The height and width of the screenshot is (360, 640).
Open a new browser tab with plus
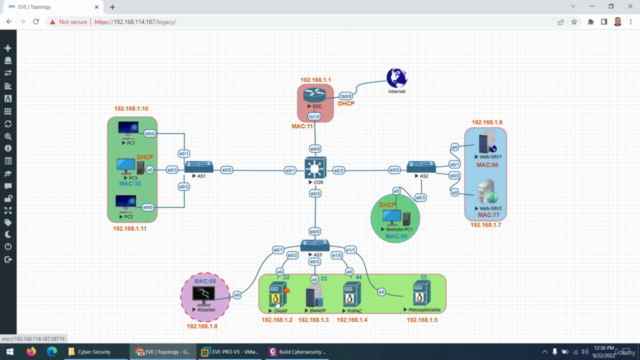click(112, 7)
